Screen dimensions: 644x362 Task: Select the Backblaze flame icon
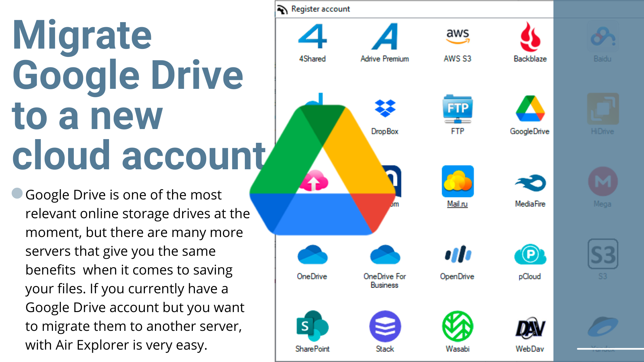(530, 36)
